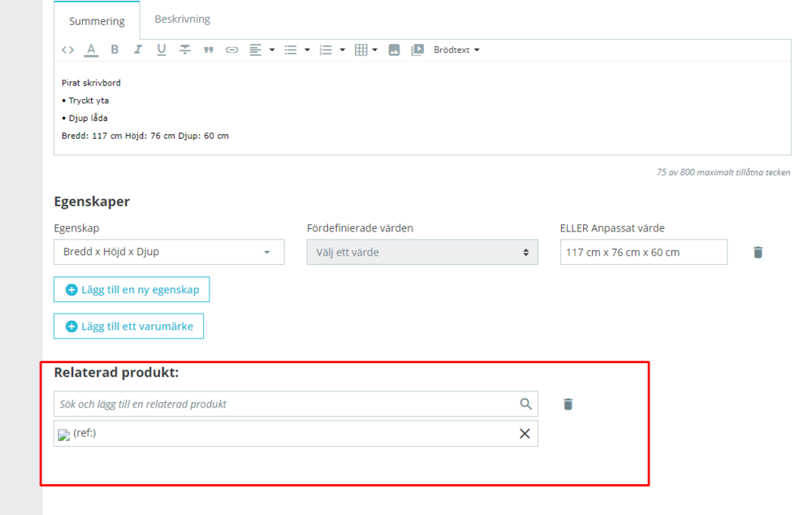Open numbered list options

332,50
